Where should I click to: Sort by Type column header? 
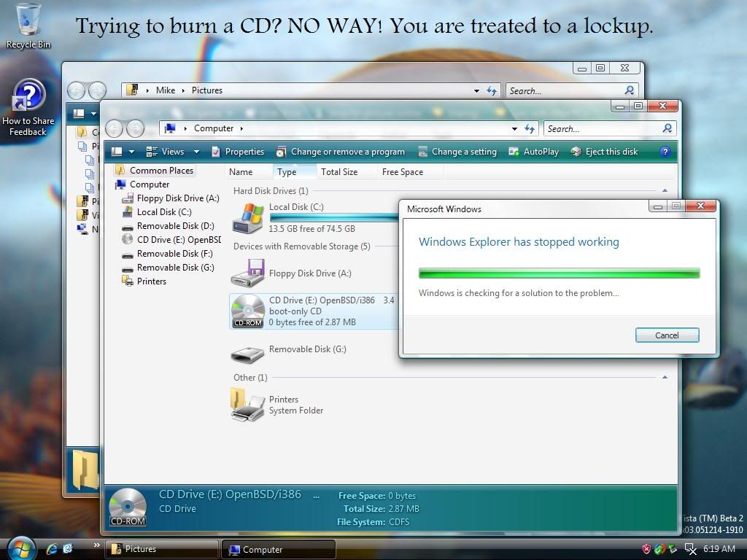click(294, 172)
